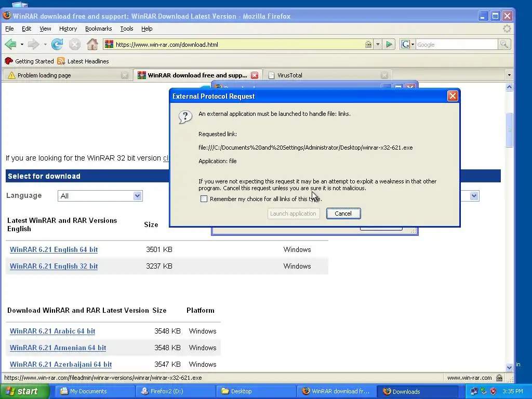Click the Stop loading icon

tap(75, 44)
